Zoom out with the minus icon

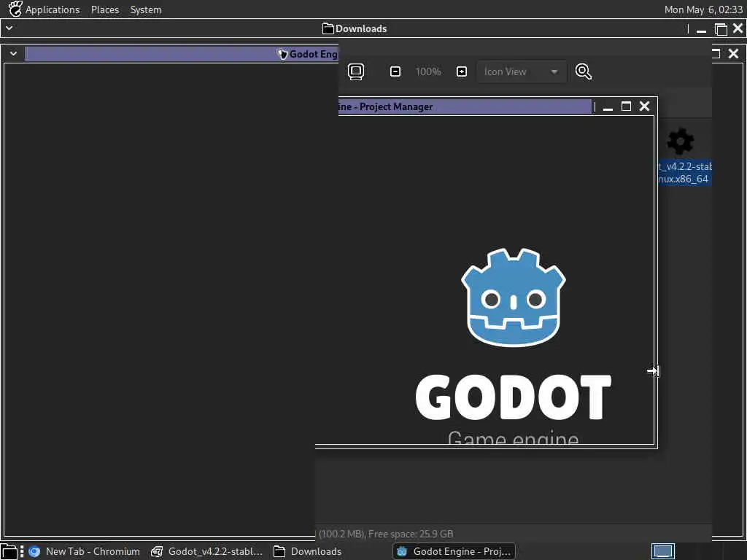point(395,71)
